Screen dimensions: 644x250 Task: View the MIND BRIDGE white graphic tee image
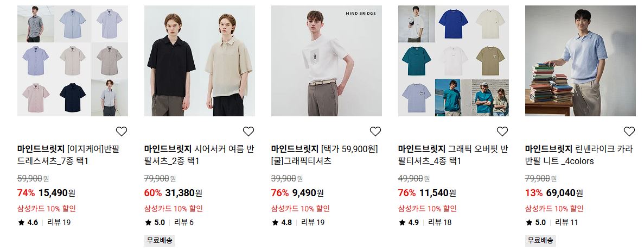[327, 61]
